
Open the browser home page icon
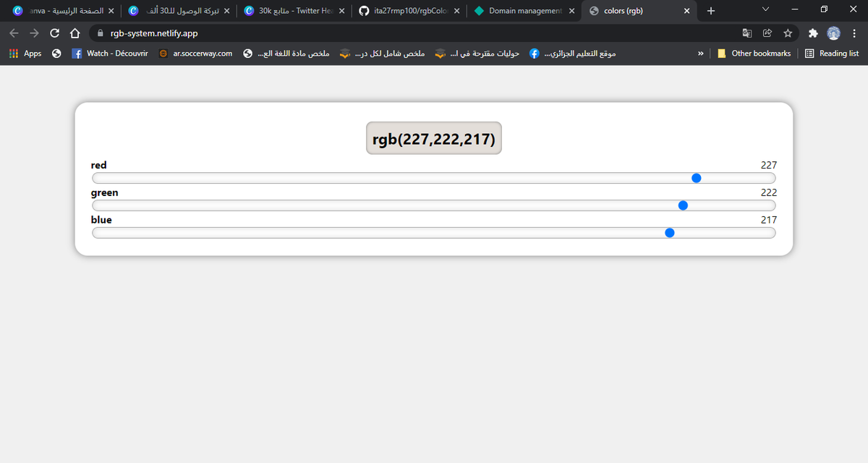click(x=74, y=33)
